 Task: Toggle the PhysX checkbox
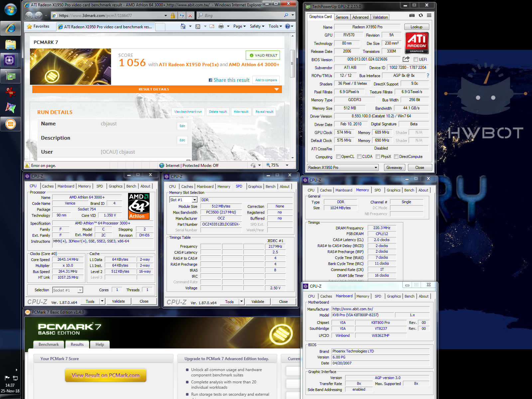click(378, 157)
